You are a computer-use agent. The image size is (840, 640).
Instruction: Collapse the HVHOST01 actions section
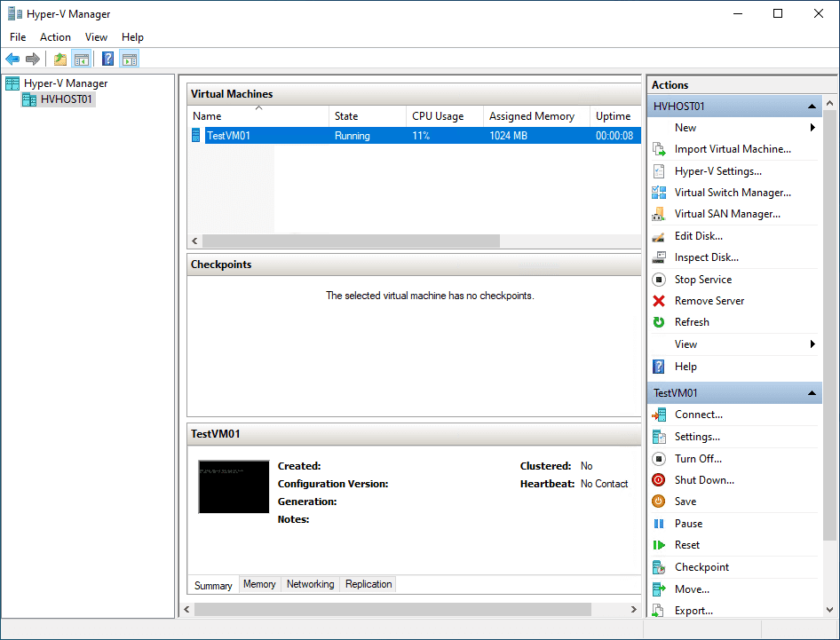tap(812, 107)
